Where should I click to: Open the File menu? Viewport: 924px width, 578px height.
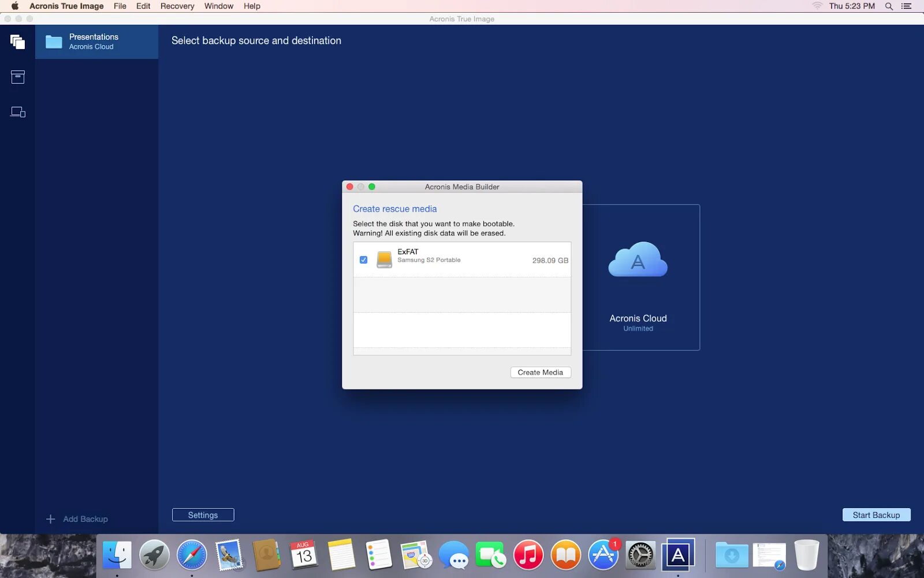click(120, 6)
